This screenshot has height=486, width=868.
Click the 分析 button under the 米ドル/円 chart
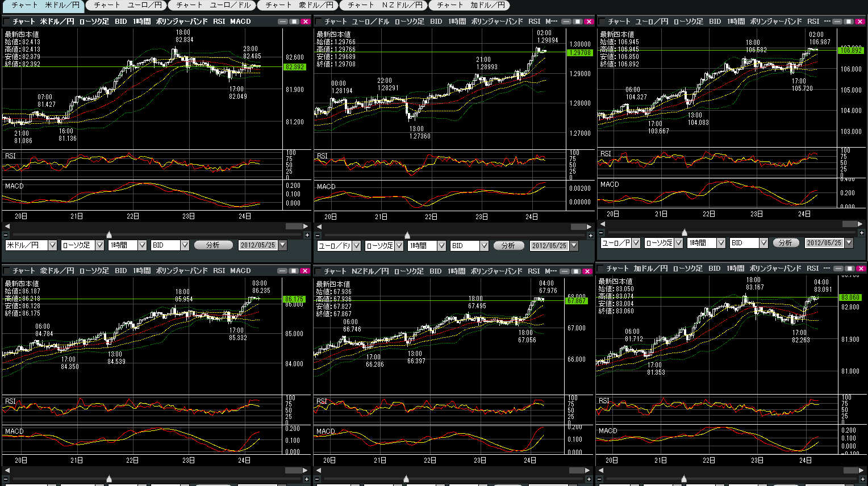click(x=213, y=245)
